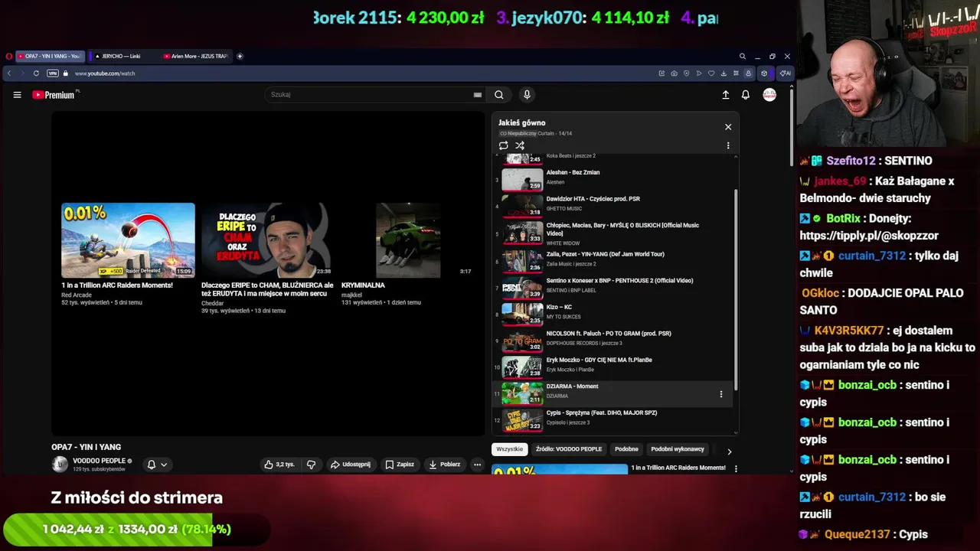The image size is (980, 551).
Task: Open playlist panel three-dot options menu
Action: coord(728,145)
